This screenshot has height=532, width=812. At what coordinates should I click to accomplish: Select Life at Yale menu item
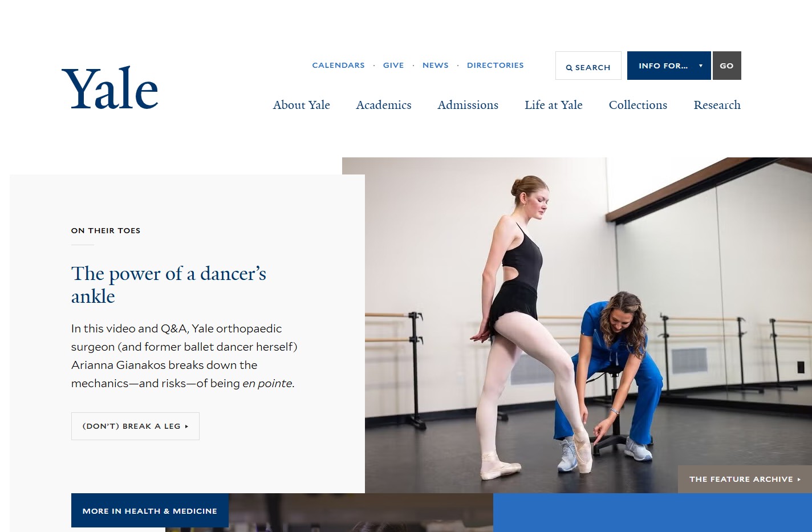pos(554,105)
